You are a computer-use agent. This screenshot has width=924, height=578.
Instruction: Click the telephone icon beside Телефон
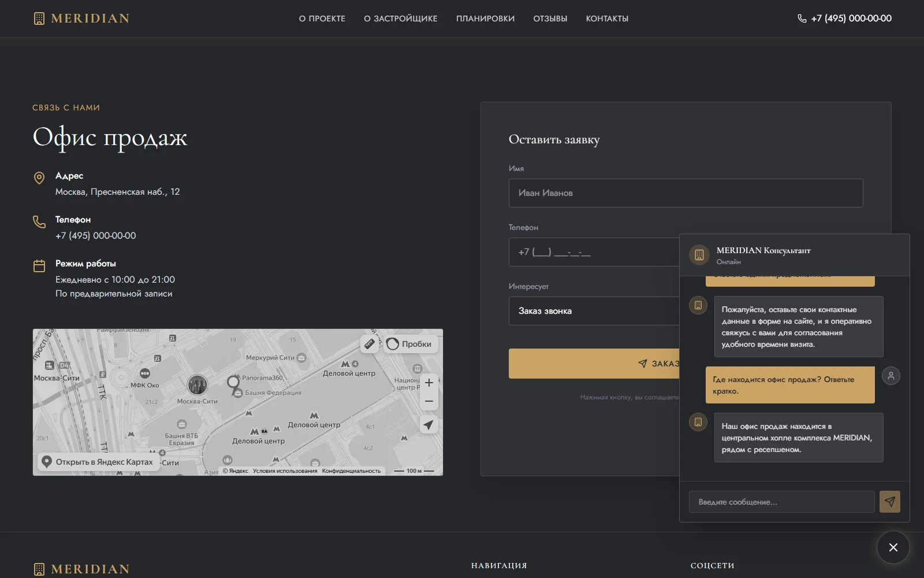point(39,222)
